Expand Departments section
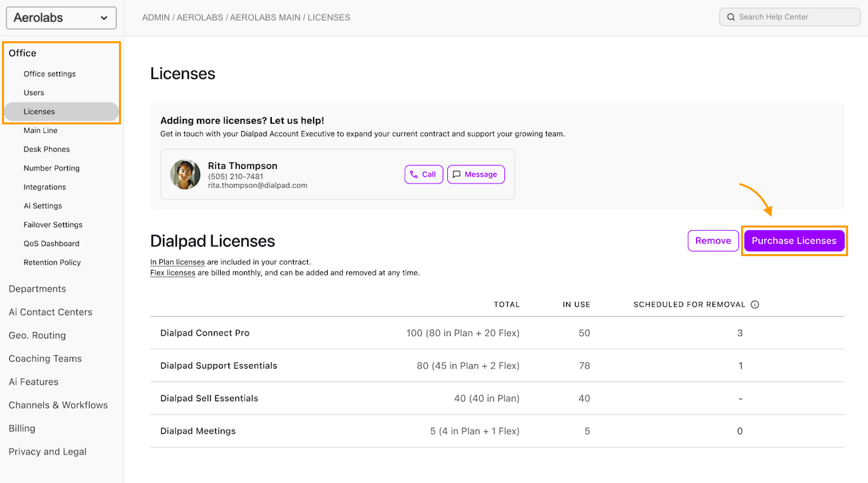868x483 pixels. point(37,289)
